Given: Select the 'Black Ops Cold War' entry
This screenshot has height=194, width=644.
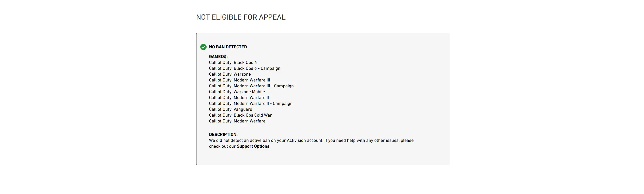Looking at the screenshot, I should (x=240, y=115).
